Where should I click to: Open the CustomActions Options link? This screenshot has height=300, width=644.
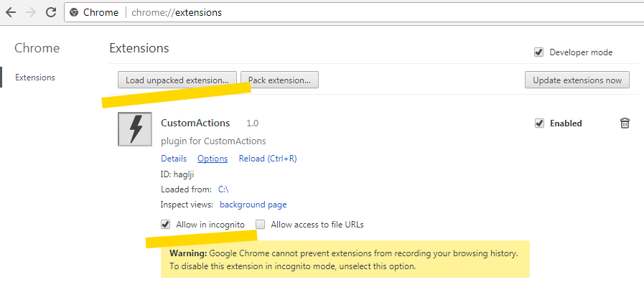pos(213,159)
